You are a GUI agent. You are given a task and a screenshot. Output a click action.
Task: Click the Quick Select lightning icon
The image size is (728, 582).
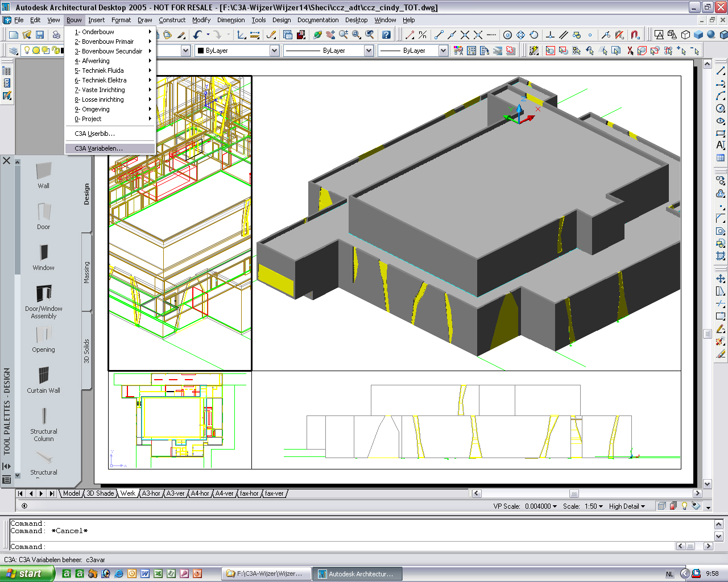(x=533, y=51)
